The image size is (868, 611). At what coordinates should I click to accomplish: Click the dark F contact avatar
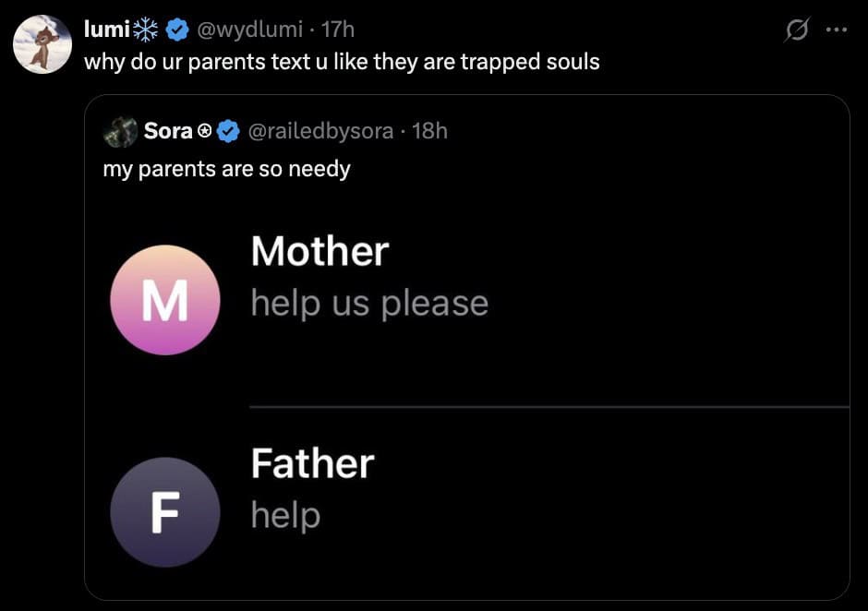164,512
